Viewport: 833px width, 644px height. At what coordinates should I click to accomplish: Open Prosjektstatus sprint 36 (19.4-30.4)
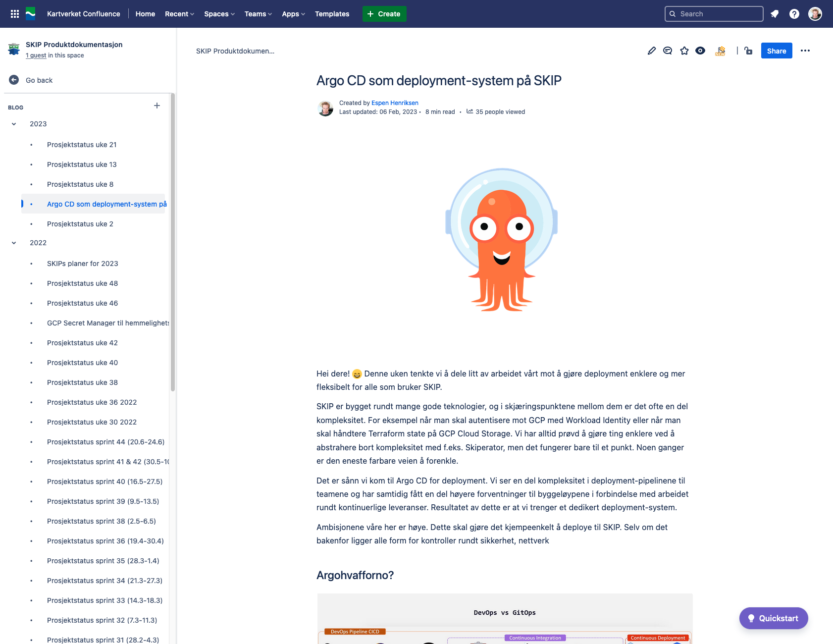(105, 541)
